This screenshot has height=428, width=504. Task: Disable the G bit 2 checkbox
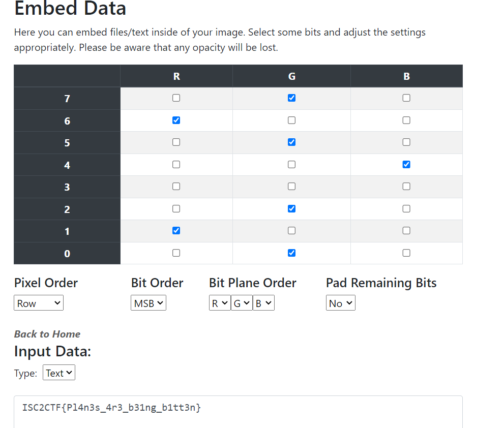(x=291, y=209)
